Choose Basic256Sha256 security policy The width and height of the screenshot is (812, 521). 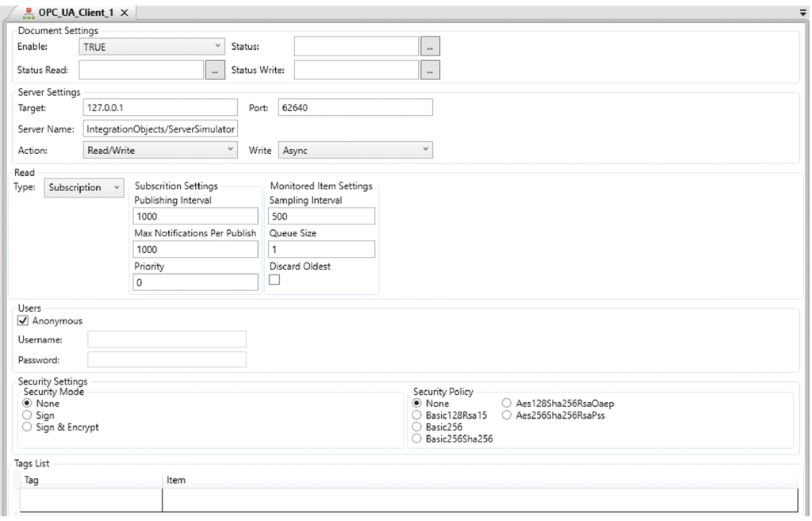[x=417, y=438]
